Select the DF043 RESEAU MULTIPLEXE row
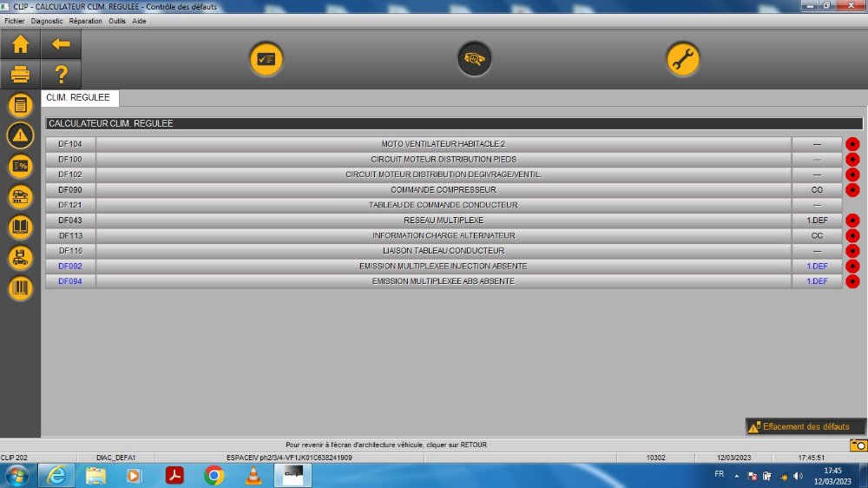 pos(443,221)
